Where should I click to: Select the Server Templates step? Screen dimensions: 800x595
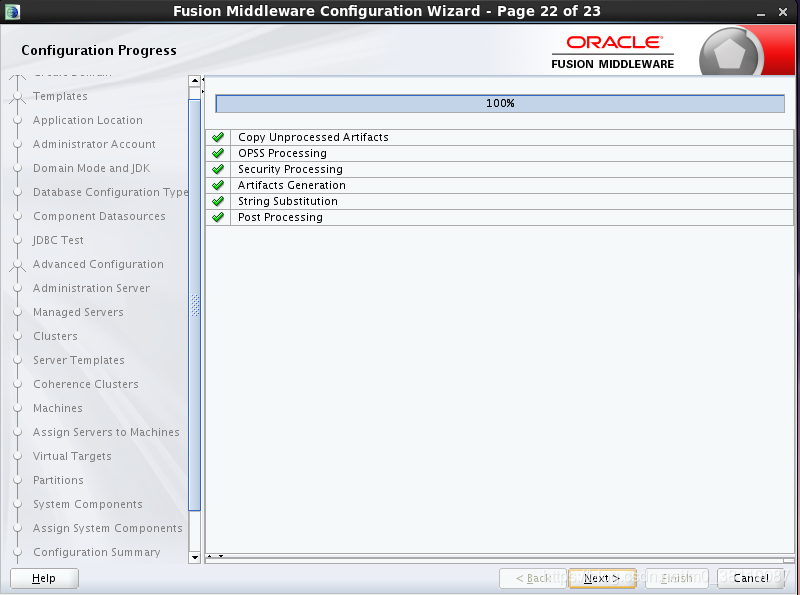coord(79,360)
